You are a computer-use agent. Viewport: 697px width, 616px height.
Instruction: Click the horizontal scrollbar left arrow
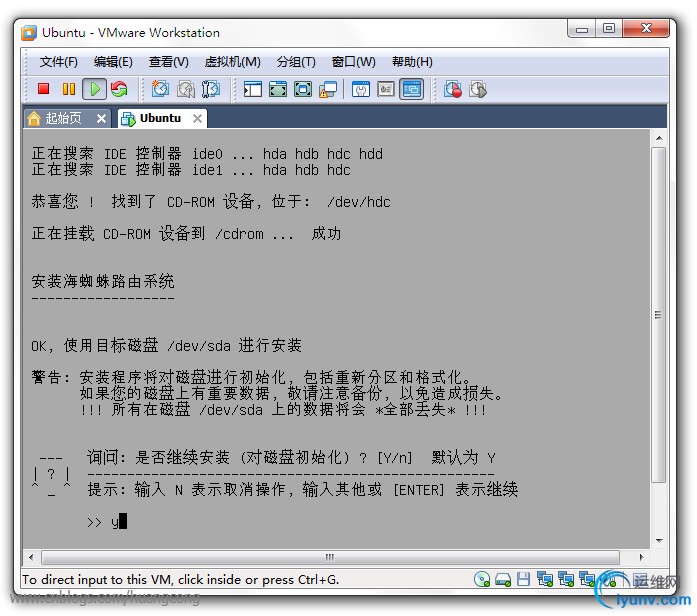point(31,557)
